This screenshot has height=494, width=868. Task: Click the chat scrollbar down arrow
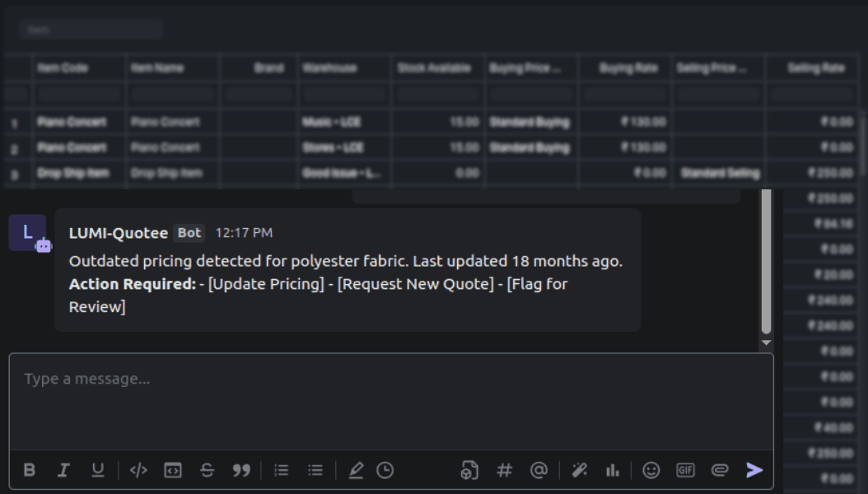pos(766,343)
